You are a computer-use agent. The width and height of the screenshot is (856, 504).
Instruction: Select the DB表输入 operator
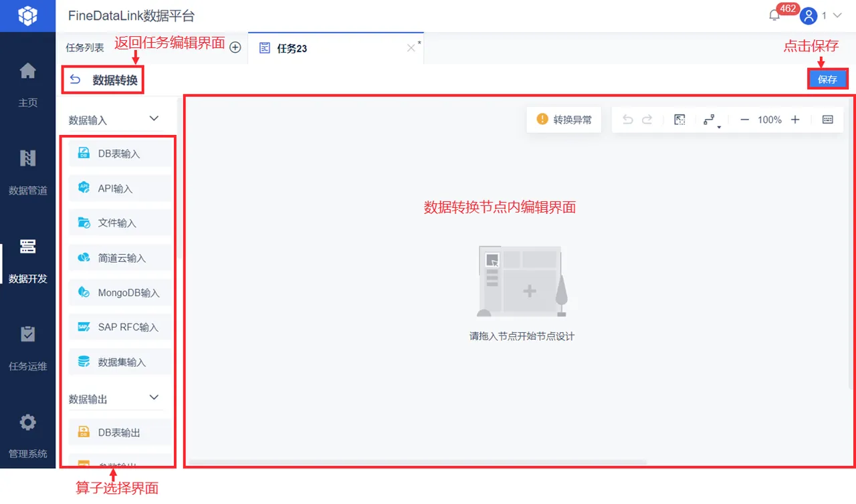[120, 154]
